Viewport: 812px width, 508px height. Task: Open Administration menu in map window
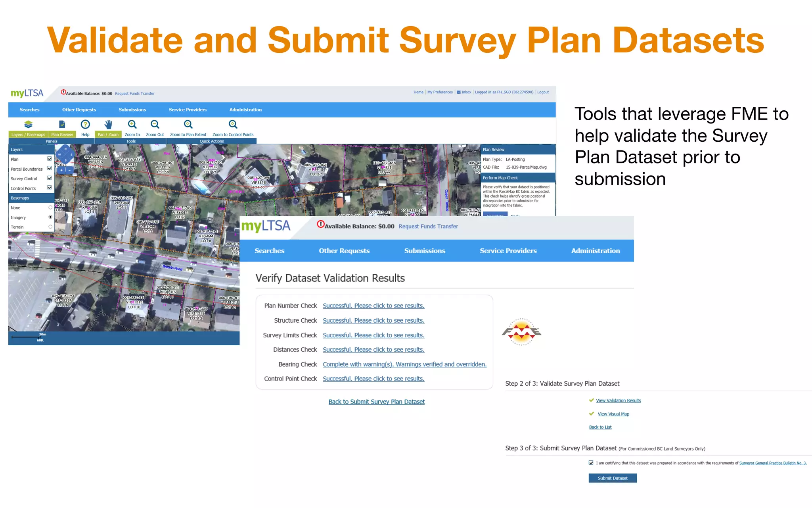click(245, 110)
